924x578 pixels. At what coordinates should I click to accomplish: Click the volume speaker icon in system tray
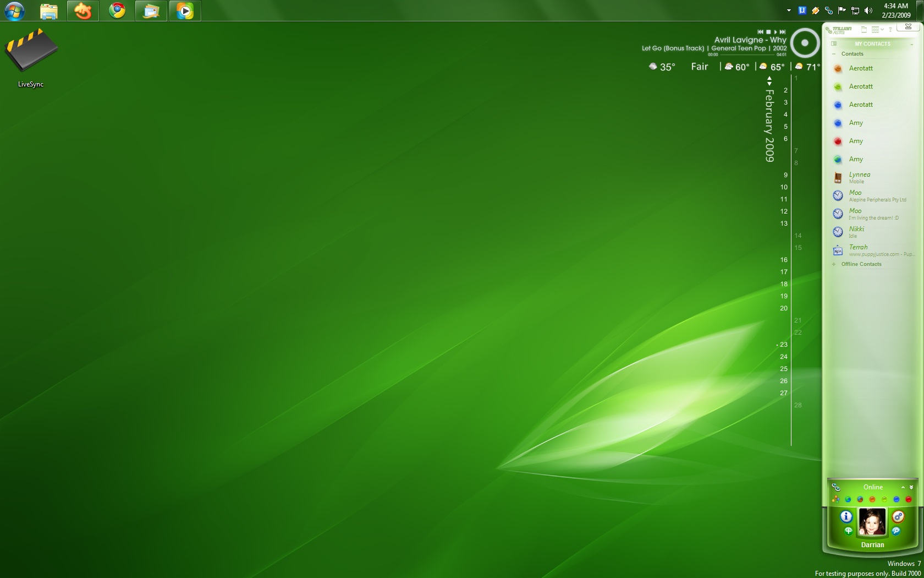[868, 10]
